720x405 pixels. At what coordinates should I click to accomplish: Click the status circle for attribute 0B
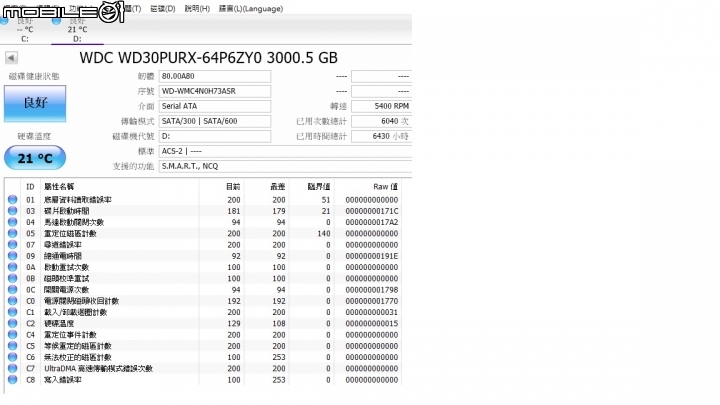pyautogui.click(x=12, y=278)
